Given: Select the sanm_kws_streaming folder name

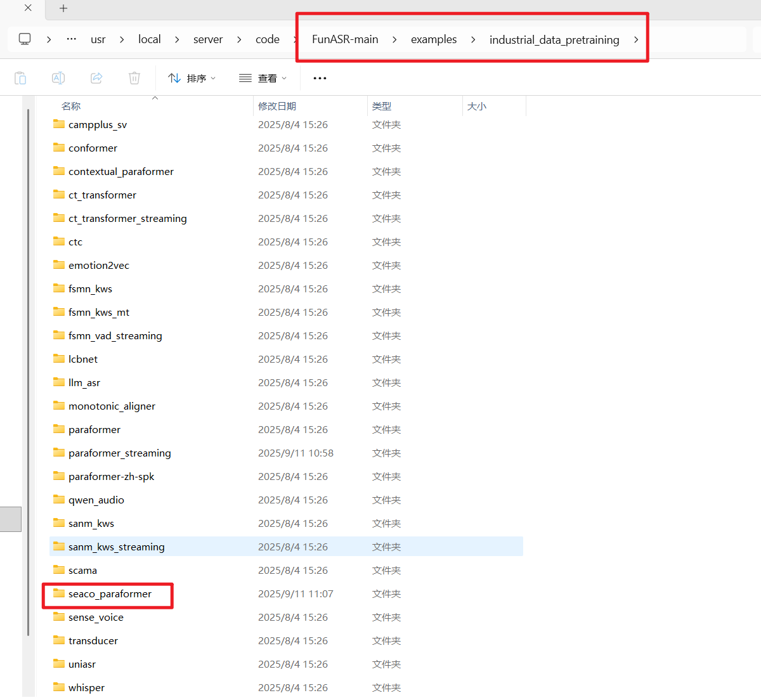Looking at the screenshot, I should [x=117, y=547].
